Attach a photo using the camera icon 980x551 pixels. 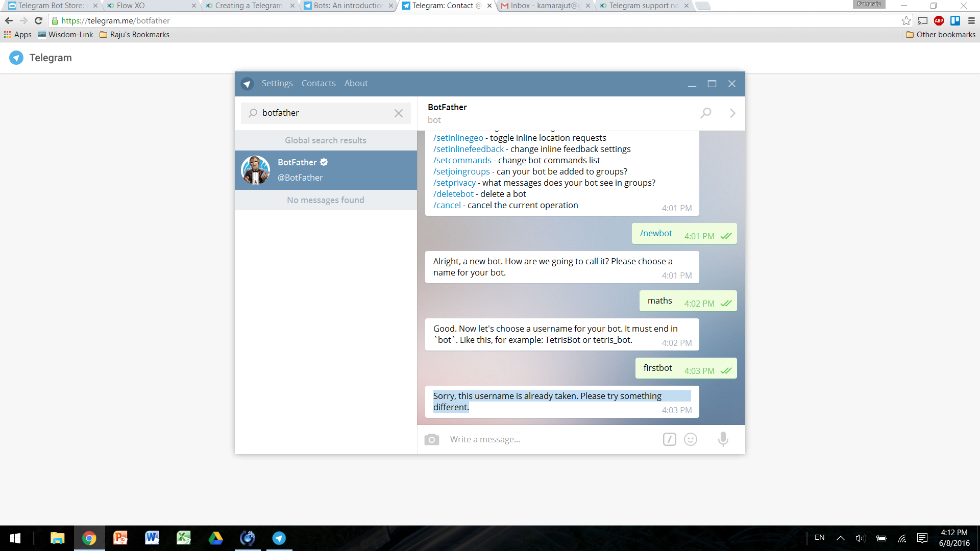point(432,439)
